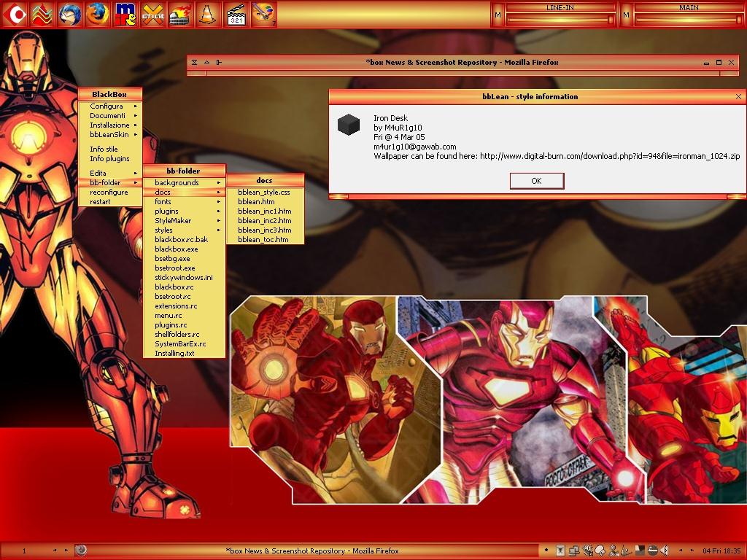The image size is (747, 560).
Task: Click the hourglass button on Firefox title bar
Action: (x=194, y=63)
